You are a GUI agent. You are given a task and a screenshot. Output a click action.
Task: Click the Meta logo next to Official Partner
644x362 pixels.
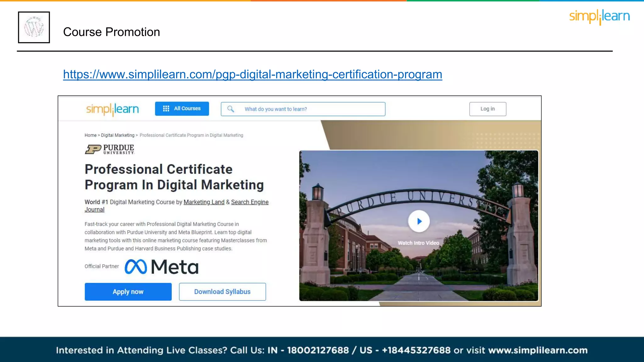tap(162, 267)
